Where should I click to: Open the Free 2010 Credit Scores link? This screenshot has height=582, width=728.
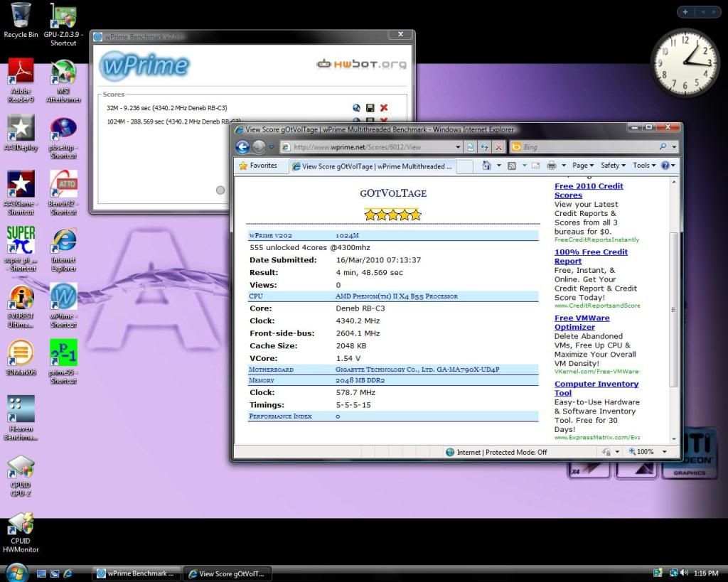click(x=589, y=190)
